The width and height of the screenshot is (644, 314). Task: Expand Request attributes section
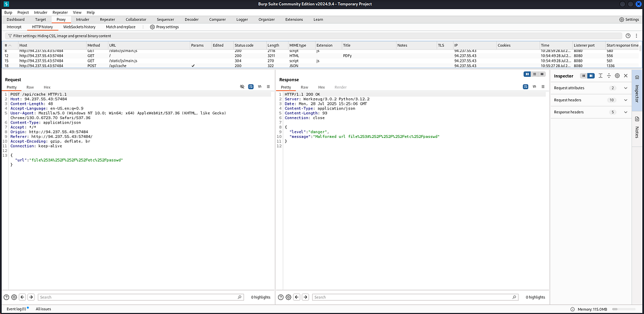coord(590,88)
